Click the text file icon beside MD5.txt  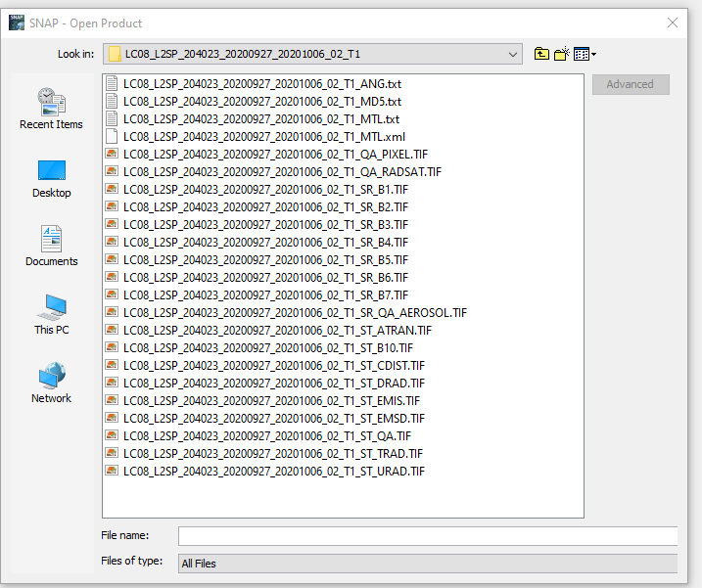(x=112, y=101)
